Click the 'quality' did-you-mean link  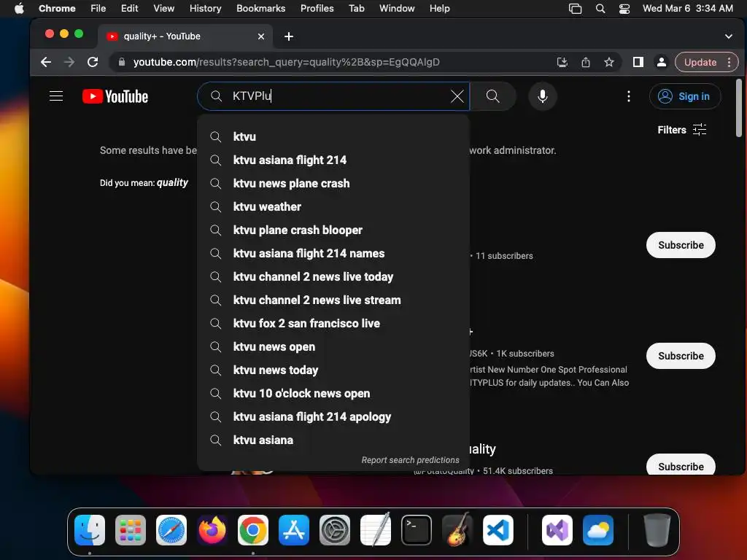[172, 182]
